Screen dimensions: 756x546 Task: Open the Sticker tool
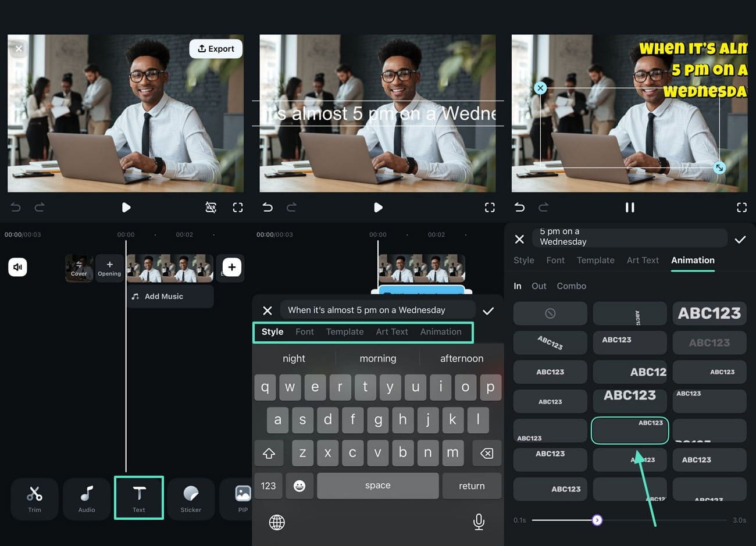point(191,498)
